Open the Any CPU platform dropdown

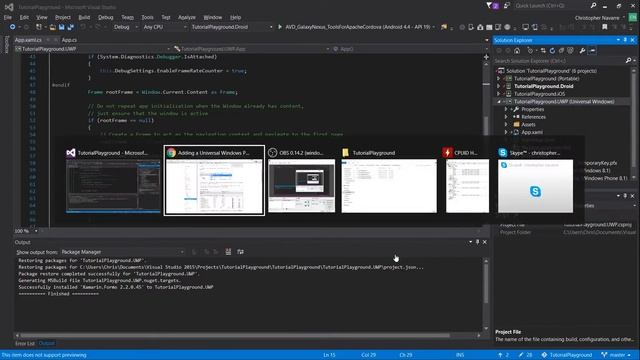(x=164, y=27)
